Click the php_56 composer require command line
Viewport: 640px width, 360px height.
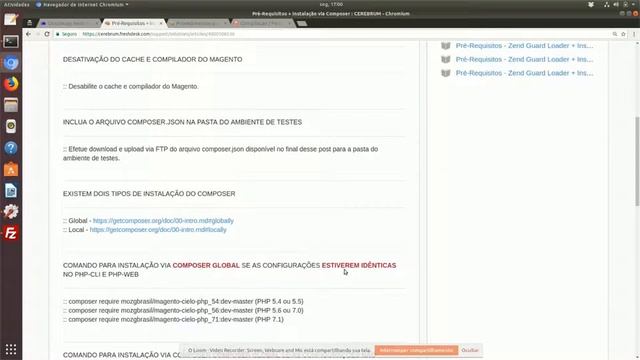tap(183, 310)
